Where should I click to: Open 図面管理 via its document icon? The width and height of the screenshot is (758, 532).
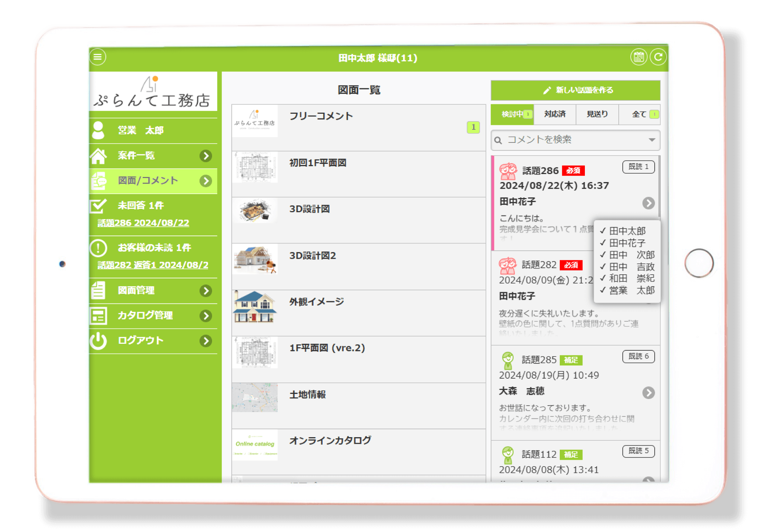pos(99,291)
